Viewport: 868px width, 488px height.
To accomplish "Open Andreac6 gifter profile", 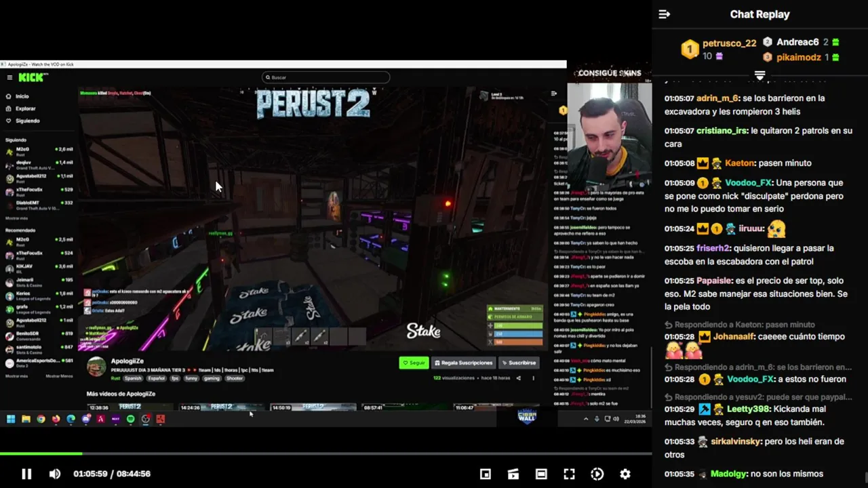I will point(797,42).
